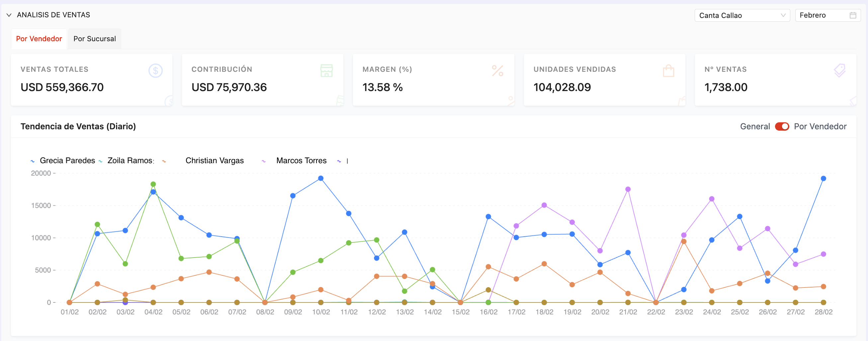Click the tag icon on Nº Ventas card
The image size is (868, 341).
[x=839, y=70]
